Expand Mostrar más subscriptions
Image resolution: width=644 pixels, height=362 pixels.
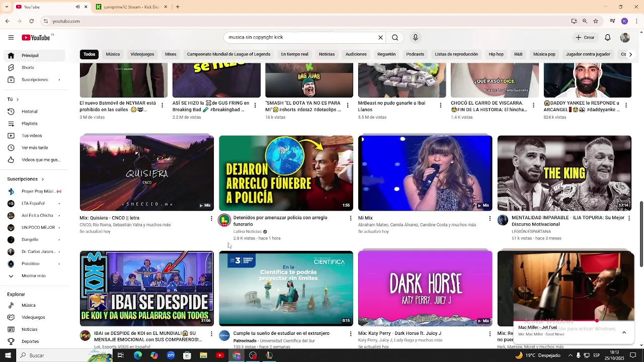[34, 276]
